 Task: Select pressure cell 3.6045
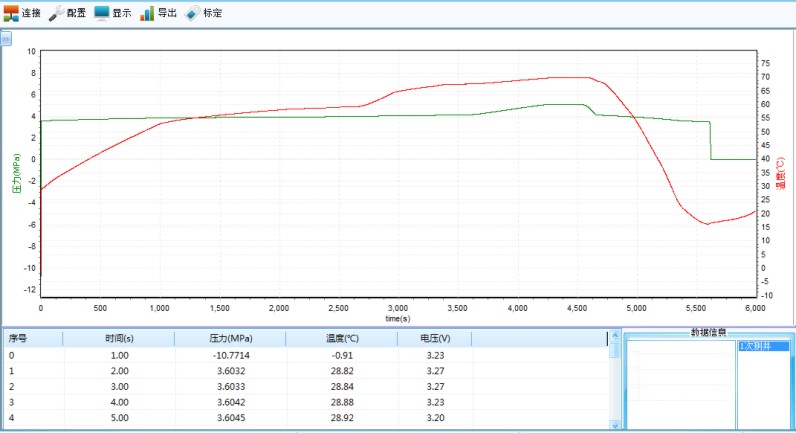pyautogui.click(x=231, y=418)
